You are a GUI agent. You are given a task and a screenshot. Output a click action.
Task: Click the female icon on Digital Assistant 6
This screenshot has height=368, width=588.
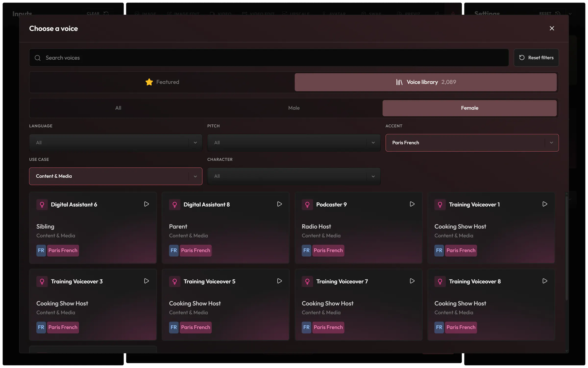coord(42,205)
